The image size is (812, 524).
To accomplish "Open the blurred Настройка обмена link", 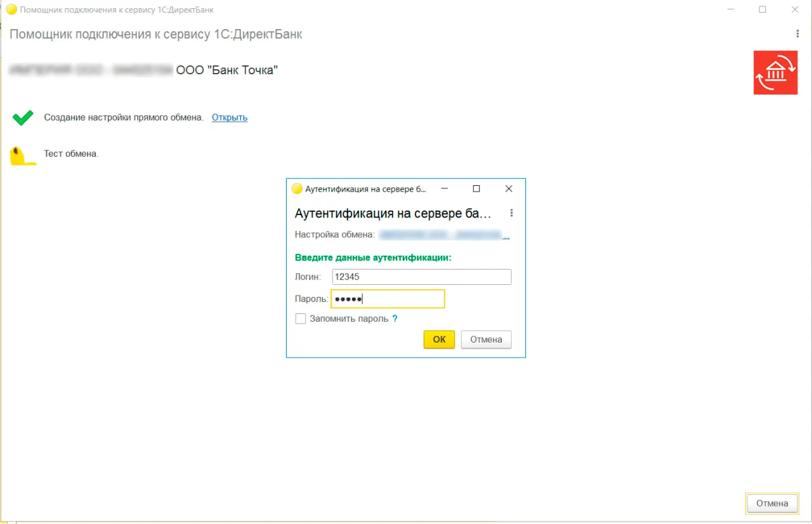I will coord(444,235).
